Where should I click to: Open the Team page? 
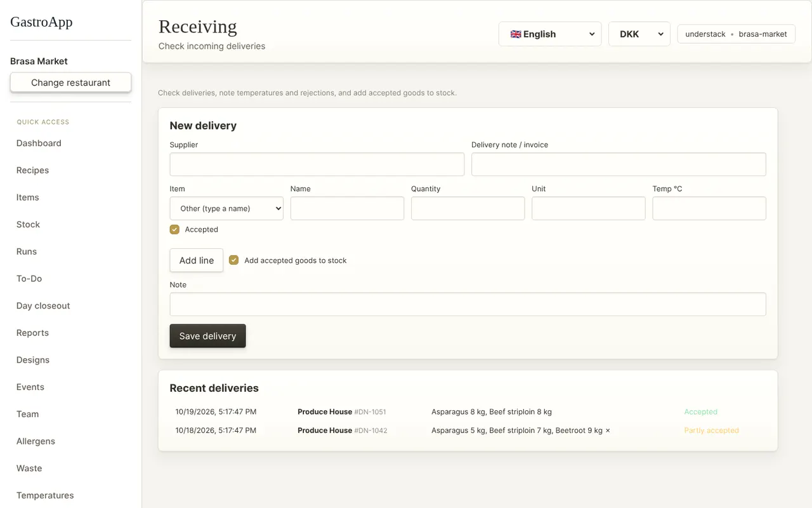click(x=28, y=414)
